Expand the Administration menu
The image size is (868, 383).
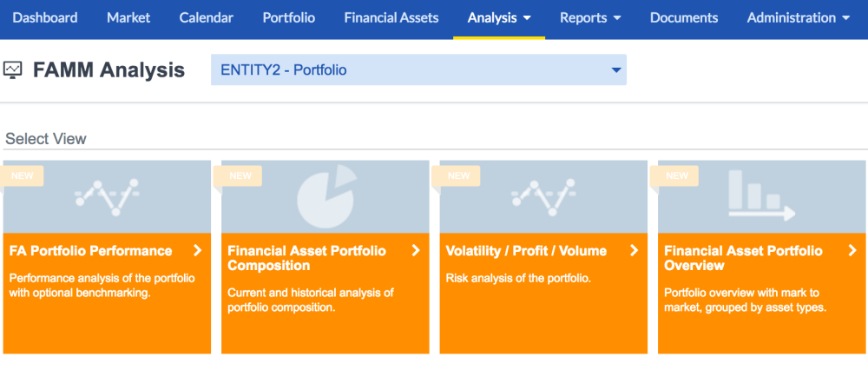click(x=798, y=17)
